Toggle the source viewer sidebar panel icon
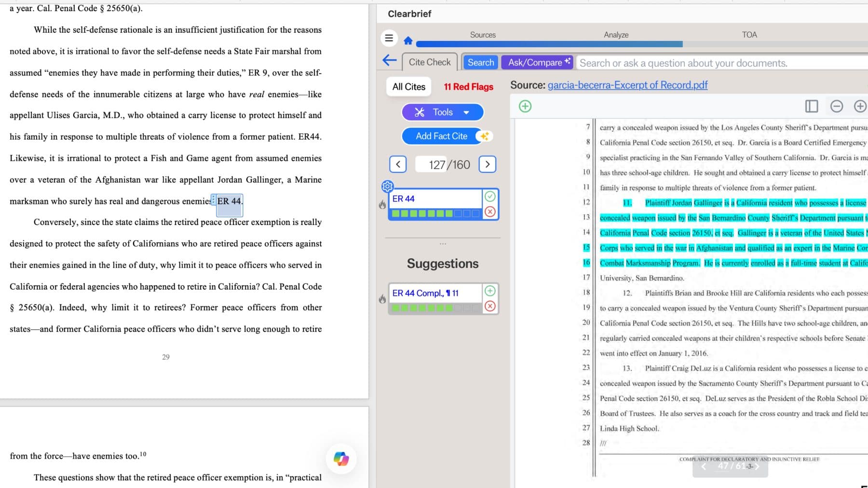The image size is (868, 488). [812, 106]
